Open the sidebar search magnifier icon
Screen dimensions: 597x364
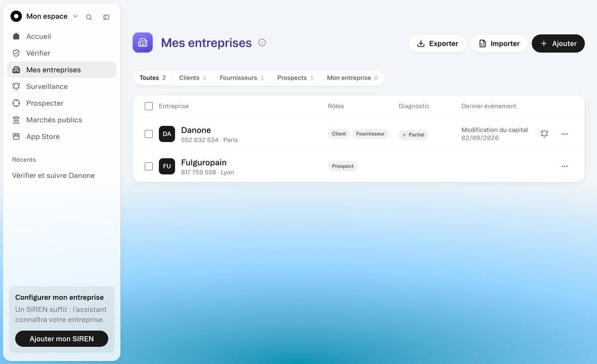point(89,17)
